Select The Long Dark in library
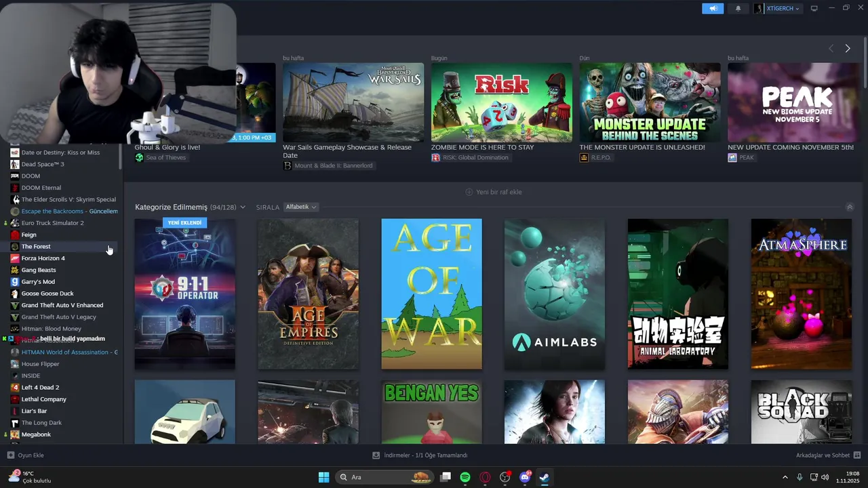This screenshot has height=488, width=868. click(x=41, y=423)
